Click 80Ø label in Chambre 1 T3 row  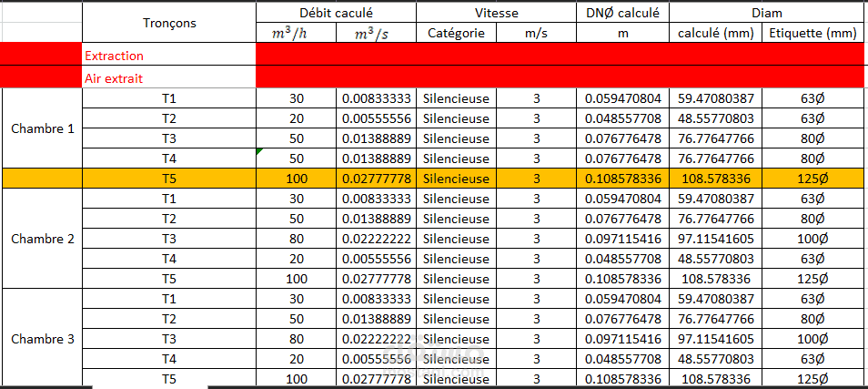813,138
